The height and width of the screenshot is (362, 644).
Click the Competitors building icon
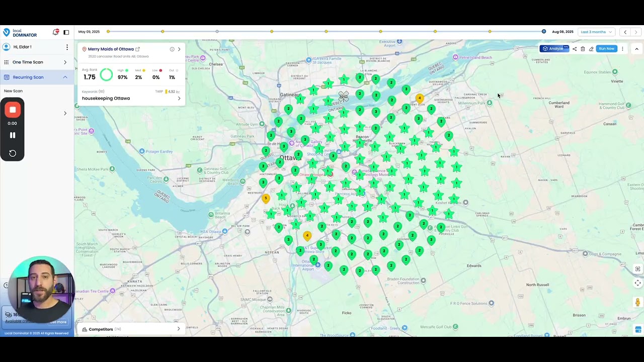coord(85,329)
